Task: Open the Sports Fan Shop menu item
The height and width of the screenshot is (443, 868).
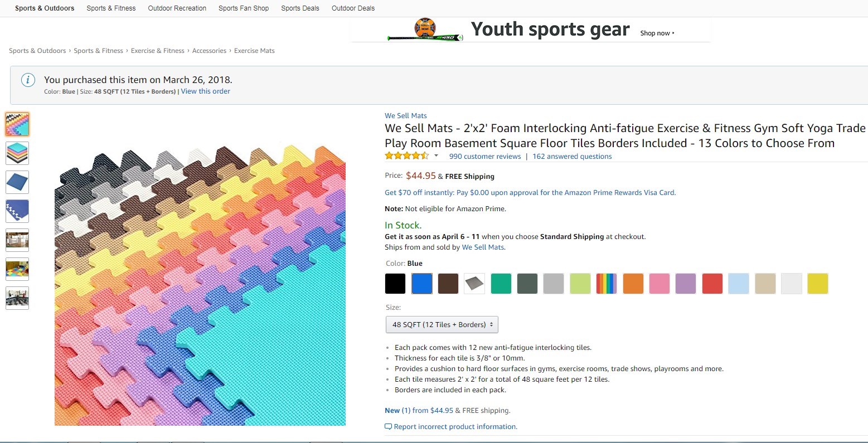Action: click(x=244, y=8)
